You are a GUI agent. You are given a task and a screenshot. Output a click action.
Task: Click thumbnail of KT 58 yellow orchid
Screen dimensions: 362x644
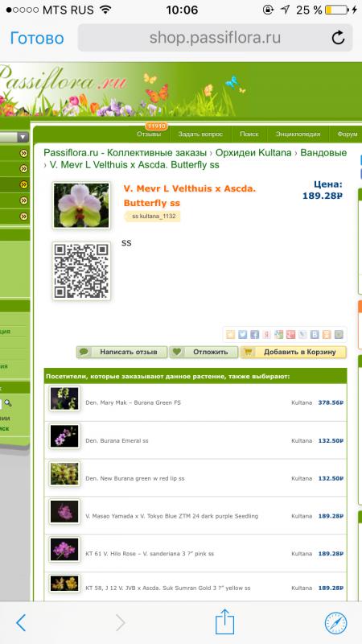pyautogui.click(x=64, y=584)
